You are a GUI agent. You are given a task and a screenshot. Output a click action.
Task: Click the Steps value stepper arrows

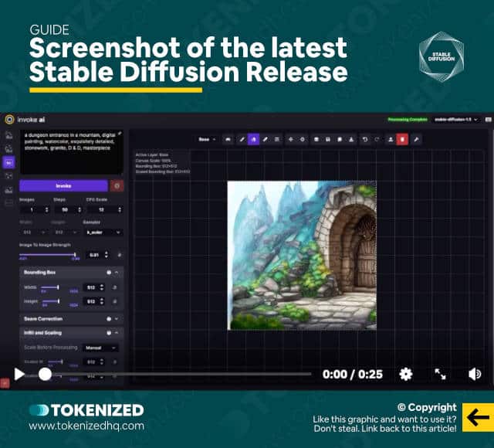(x=80, y=209)
